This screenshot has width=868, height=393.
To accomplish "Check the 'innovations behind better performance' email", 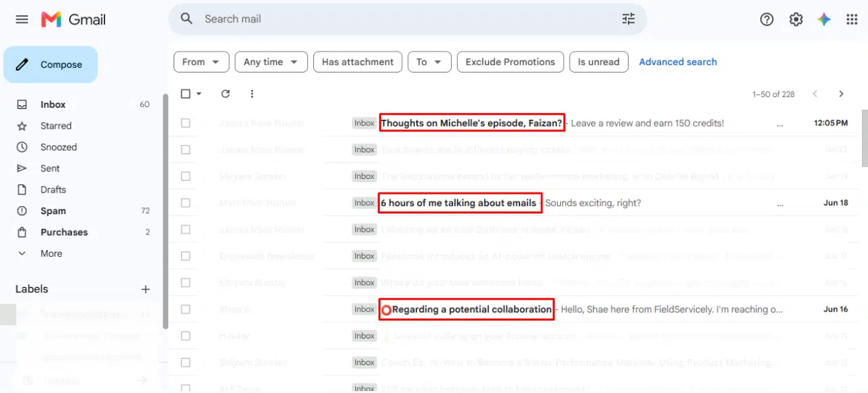I will tap(186, 176).
